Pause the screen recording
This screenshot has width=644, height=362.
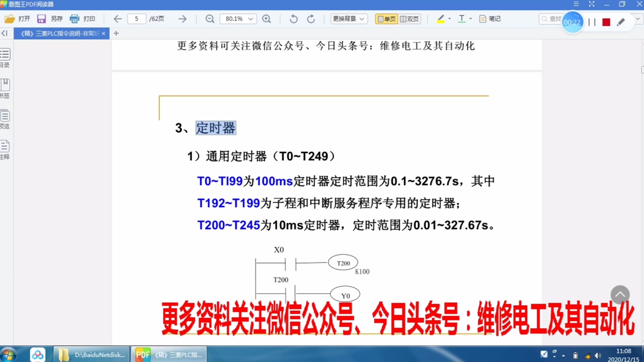tap(592, 22)
